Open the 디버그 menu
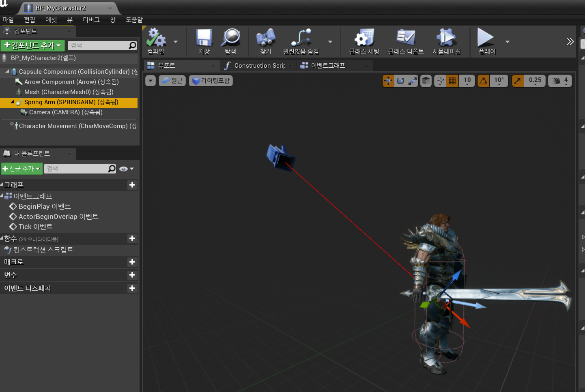The width and height of the screenshot is (585, 392). 91,19
